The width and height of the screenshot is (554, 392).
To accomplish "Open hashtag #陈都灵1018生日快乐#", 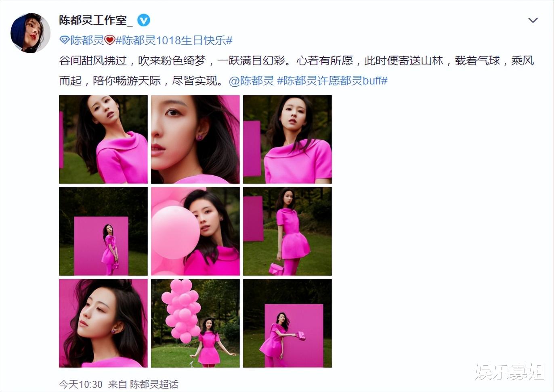I will coord(174,40).
